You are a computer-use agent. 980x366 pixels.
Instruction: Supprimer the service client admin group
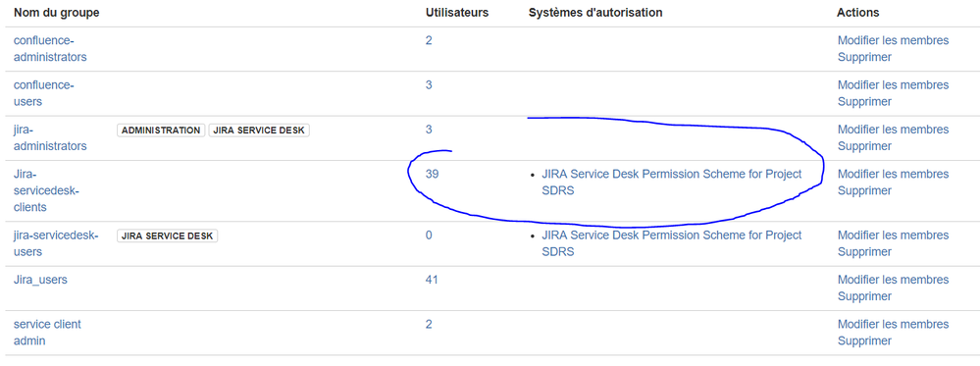coord(864,341)
